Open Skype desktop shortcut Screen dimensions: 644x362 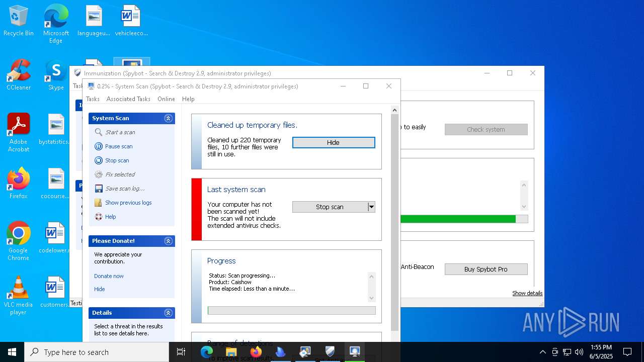[x=56, y=75]
